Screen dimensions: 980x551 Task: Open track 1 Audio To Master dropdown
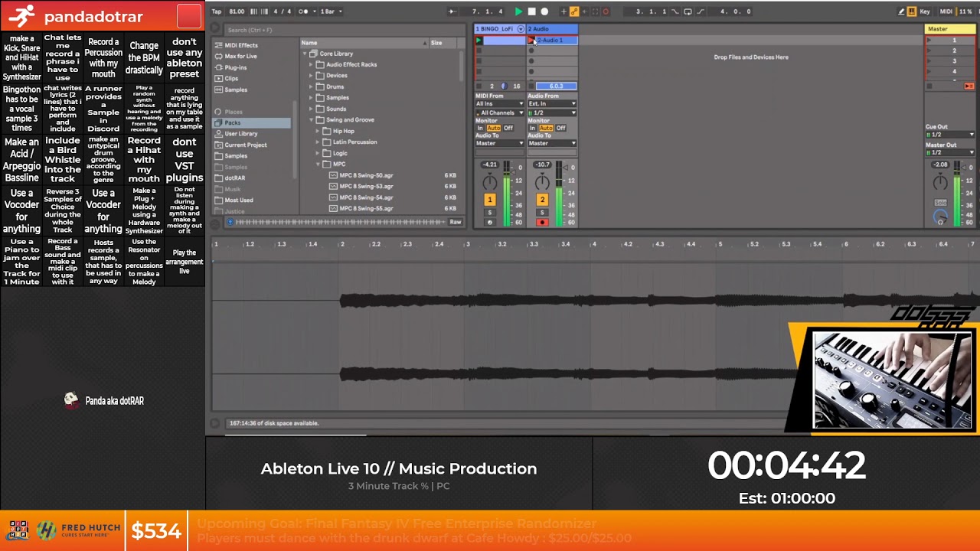click(x=499, y=143)
